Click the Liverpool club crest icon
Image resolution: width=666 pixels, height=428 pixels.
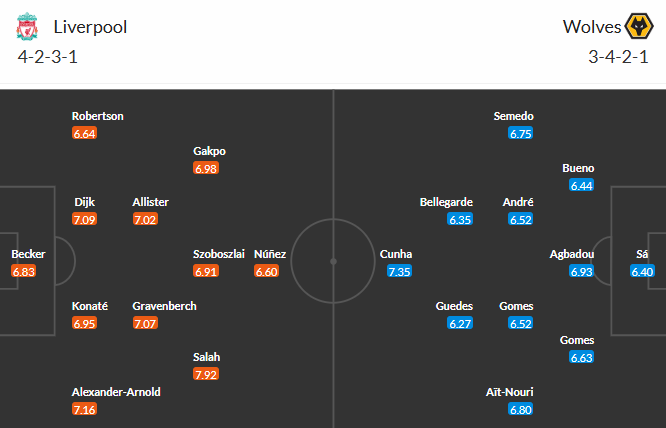pyautogui.click(x=26, y=27)
